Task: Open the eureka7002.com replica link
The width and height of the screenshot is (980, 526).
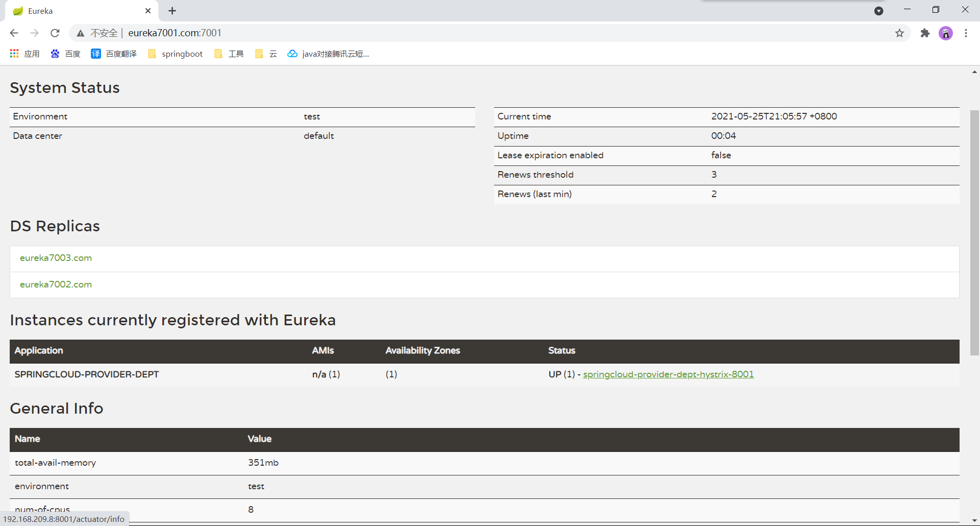Action: tap(56, 284)
